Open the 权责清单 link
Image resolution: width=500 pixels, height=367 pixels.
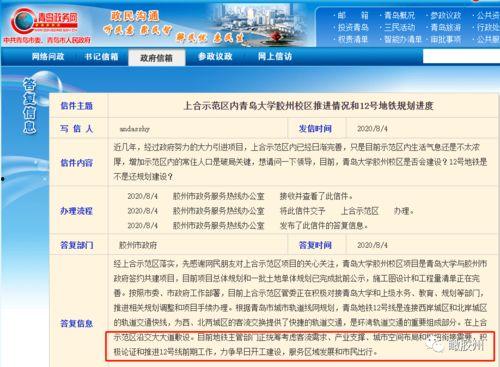click(x=353, y=39)
